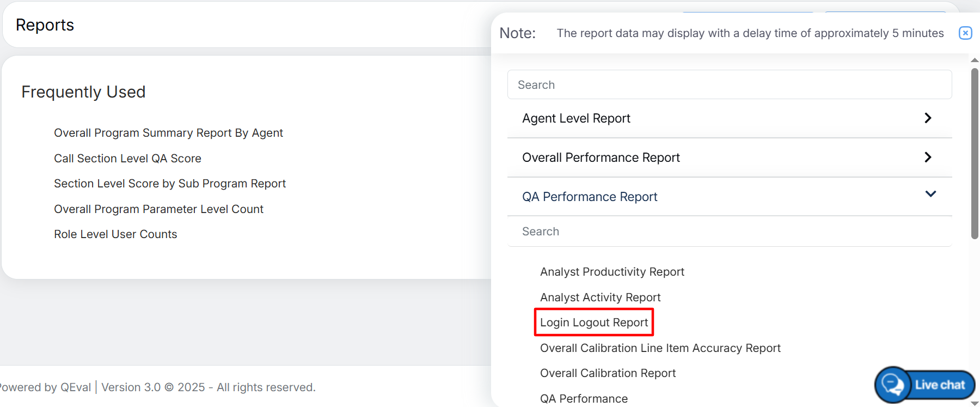
Task: Close the note panel with X icon
Action: point(965,33)
